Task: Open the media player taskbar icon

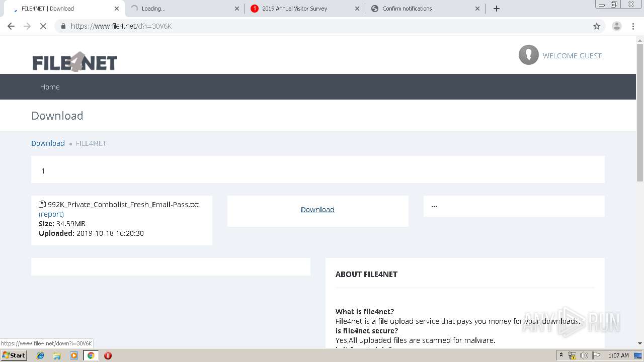Action: (x=74, y=355)
